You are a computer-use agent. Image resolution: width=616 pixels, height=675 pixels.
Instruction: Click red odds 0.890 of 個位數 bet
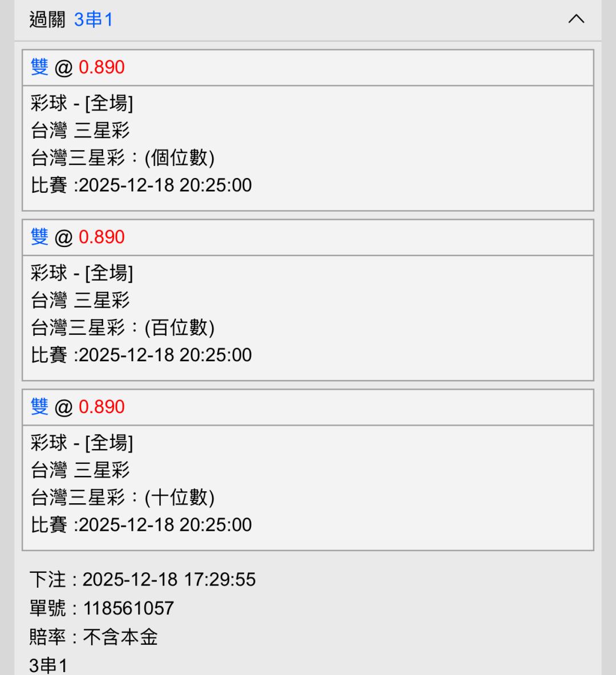point(102,67)
